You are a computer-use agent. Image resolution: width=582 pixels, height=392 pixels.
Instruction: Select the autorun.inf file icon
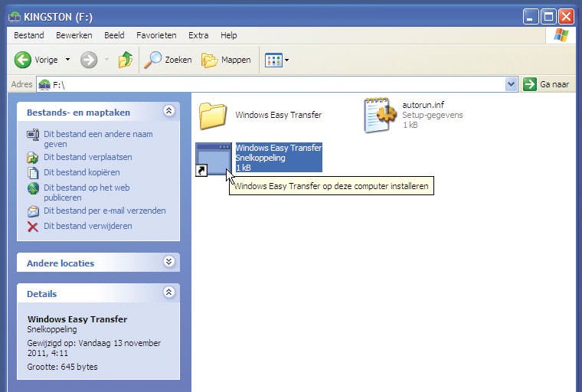point(379,115)
